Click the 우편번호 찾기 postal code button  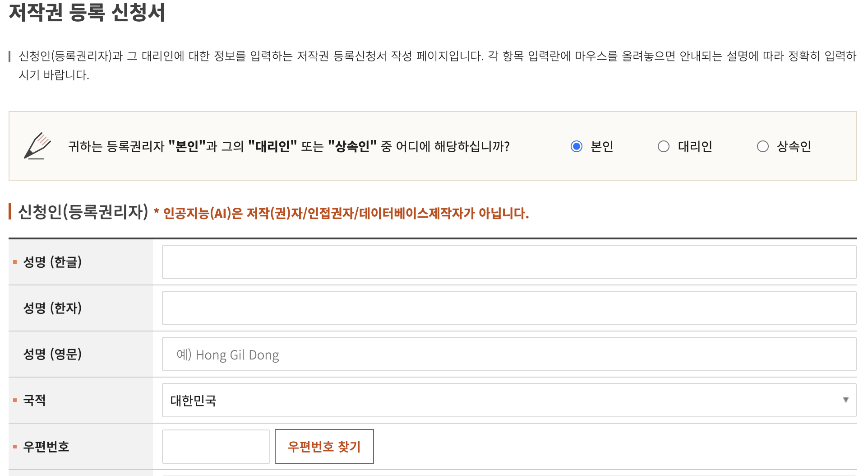(x=324, y=446)
